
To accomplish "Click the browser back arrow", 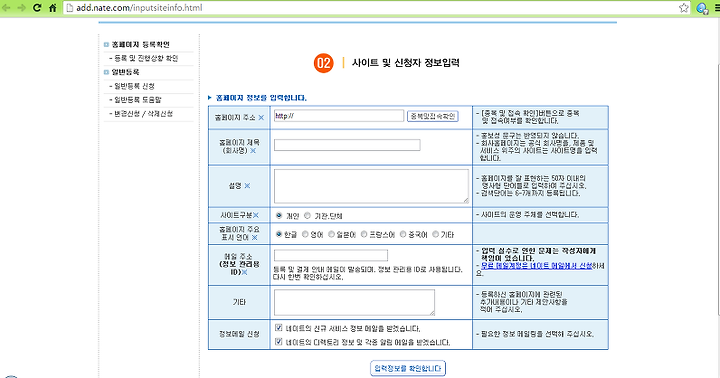I will [6, 8].
